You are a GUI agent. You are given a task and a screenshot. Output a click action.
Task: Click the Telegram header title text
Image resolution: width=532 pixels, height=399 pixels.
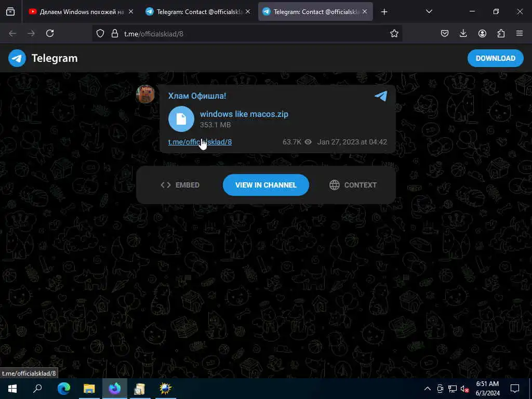55,58
